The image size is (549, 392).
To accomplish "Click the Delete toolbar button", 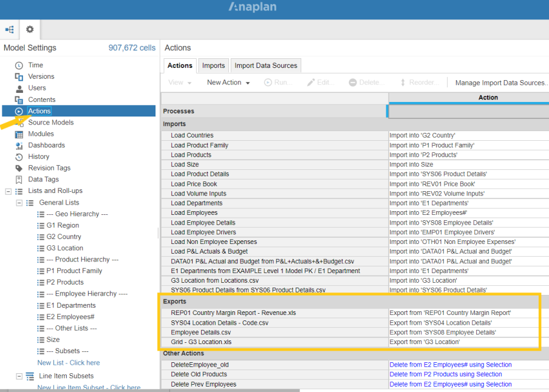I will pyautogui.click(x=367, y=83).
